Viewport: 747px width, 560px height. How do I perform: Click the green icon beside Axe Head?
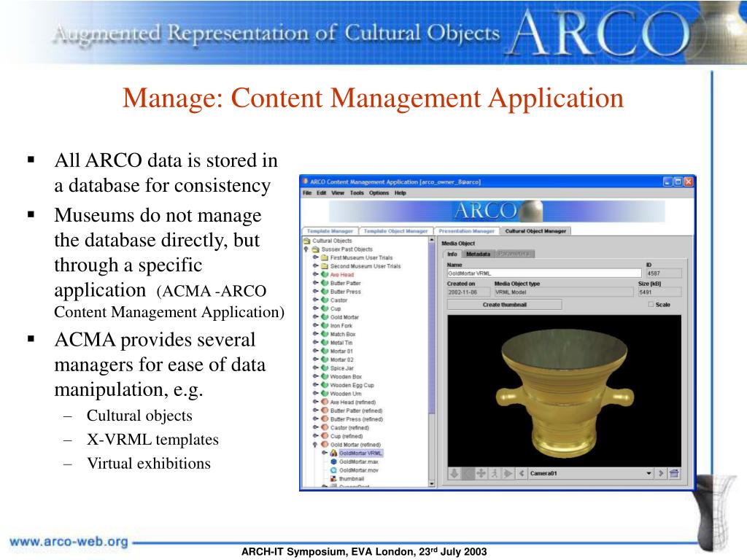pyautogui.click(x=325, y=275)
